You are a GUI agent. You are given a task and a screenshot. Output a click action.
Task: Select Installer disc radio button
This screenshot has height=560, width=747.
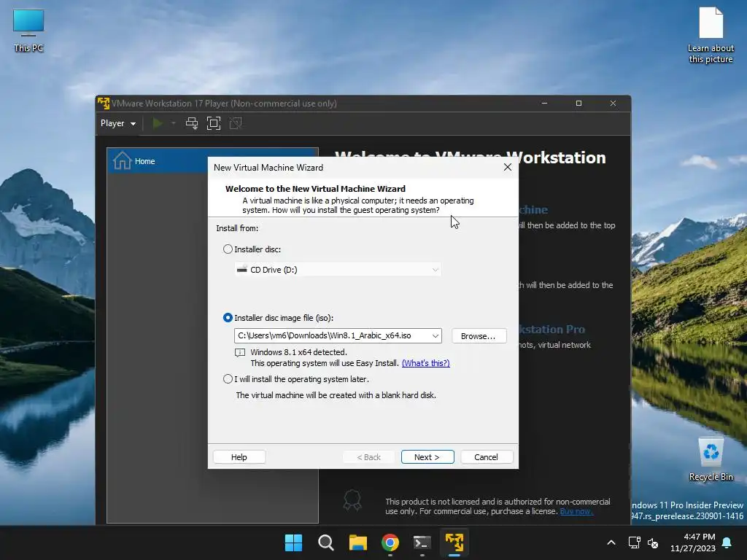coord(228,249)
